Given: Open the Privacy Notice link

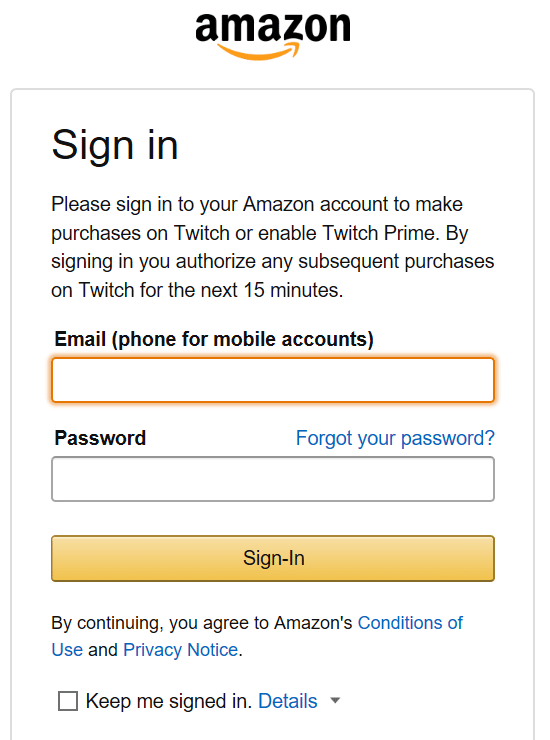Looking at the screenshot, I should 180,650.
